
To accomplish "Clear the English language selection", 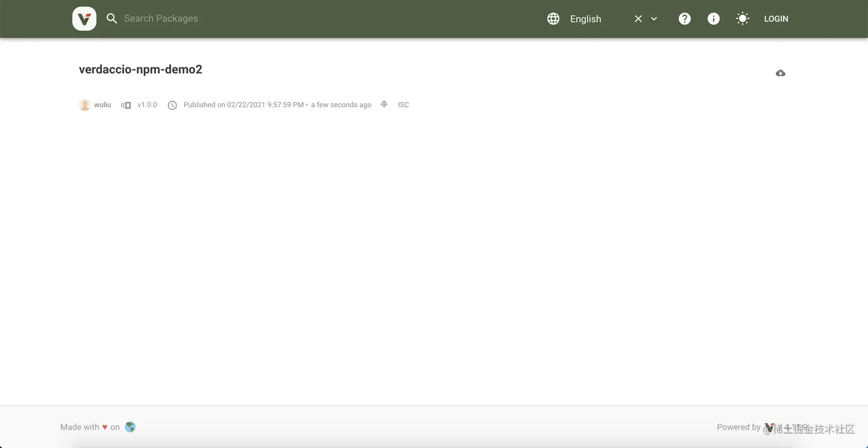I will 638,18.
